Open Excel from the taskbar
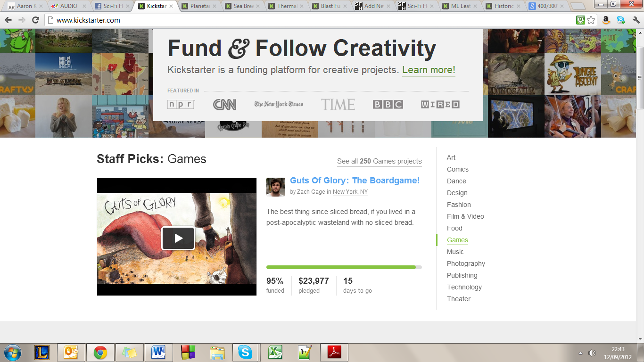Image resolution: width=644 pixels, height=362 pixels. pos(275,353)
